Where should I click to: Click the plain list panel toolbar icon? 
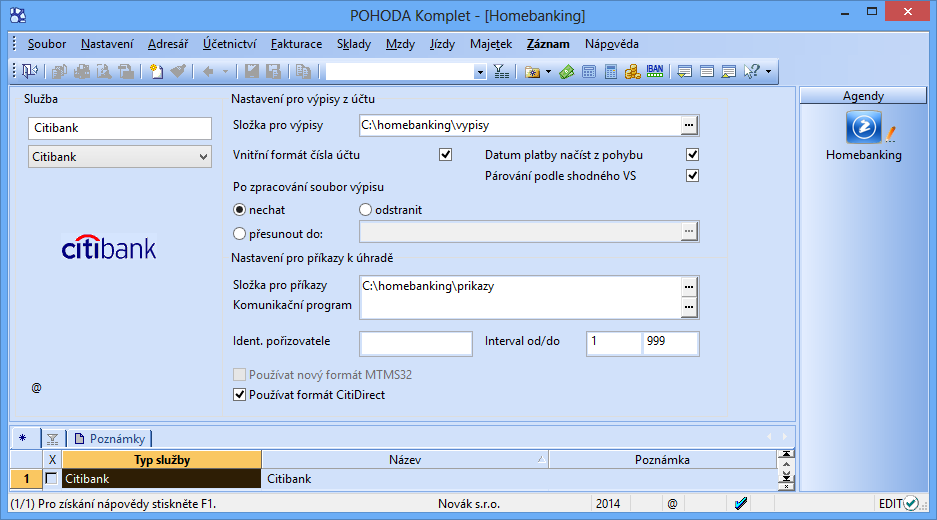click(707, 72)
